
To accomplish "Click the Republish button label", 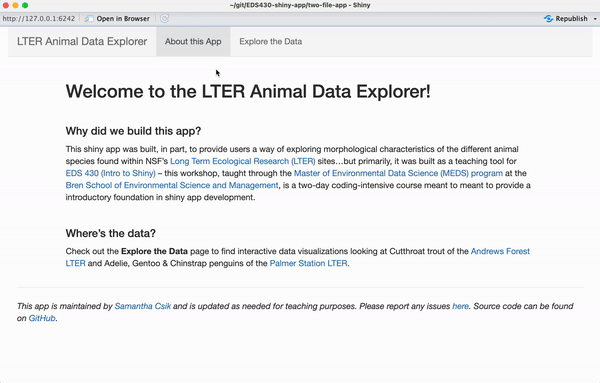I will (571, 18).
